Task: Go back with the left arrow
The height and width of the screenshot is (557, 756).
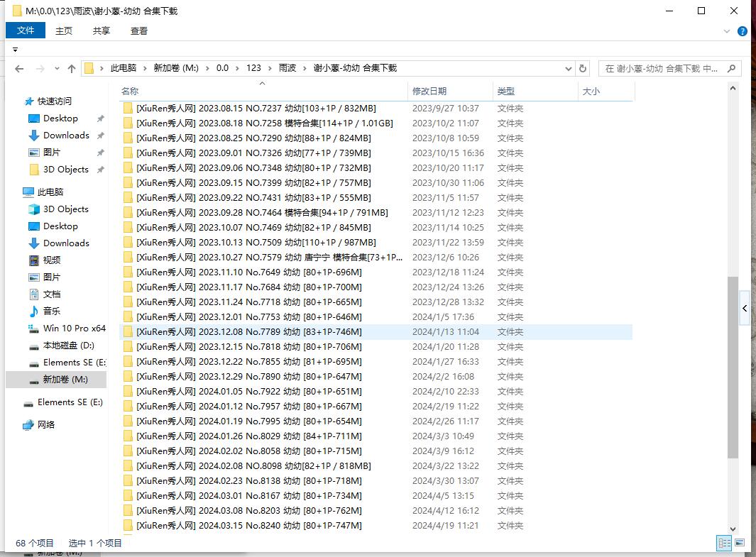Action: [x=19, y=69]
